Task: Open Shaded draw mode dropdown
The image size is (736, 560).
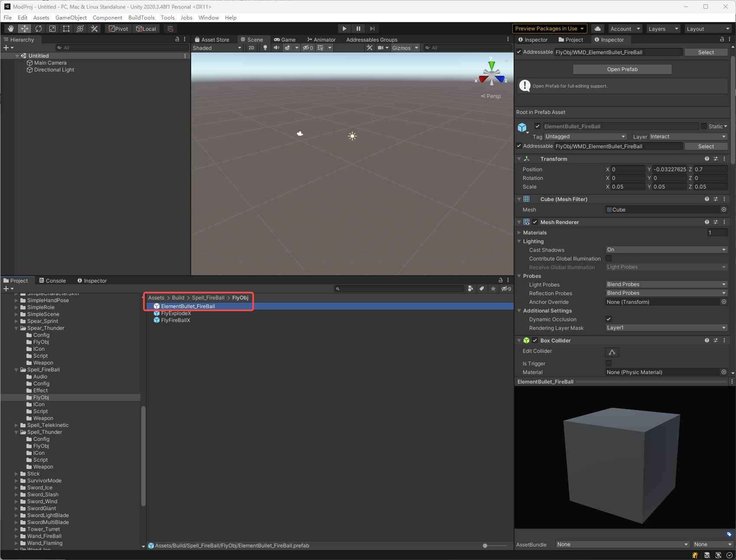Action: [x=217, y=48]
